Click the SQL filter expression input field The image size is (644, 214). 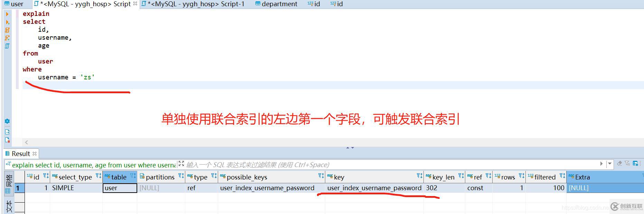click(390, 165)
